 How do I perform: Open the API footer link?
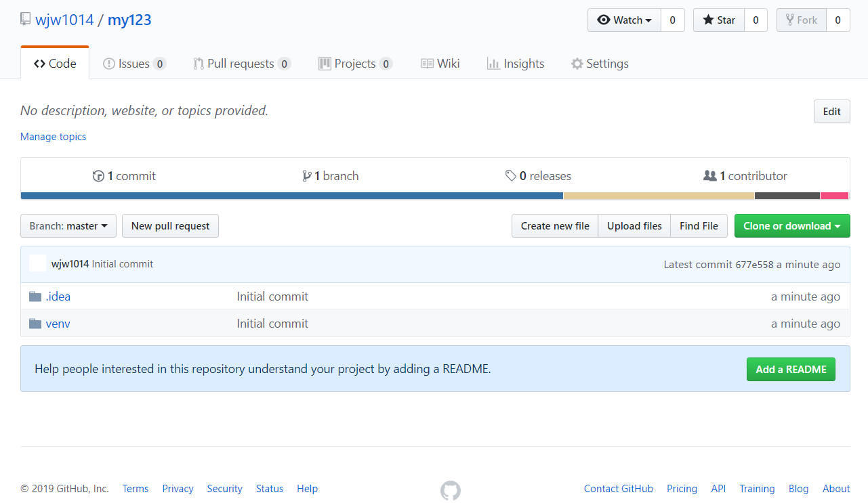pos(718,489)
